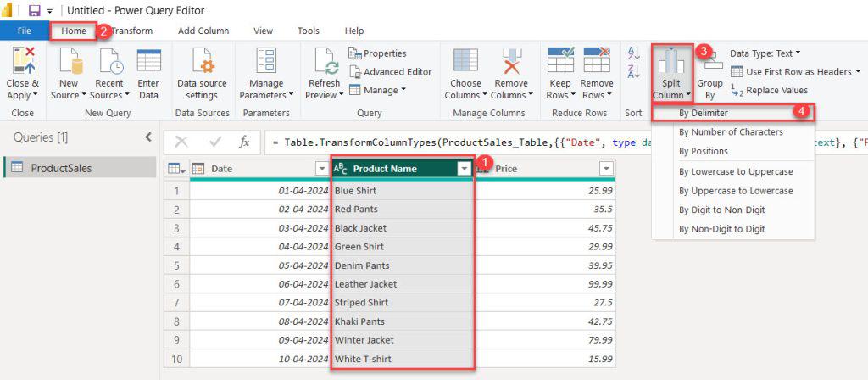Select the Price column header
Viewport: 868px width, 380px height.
(544, 169)
